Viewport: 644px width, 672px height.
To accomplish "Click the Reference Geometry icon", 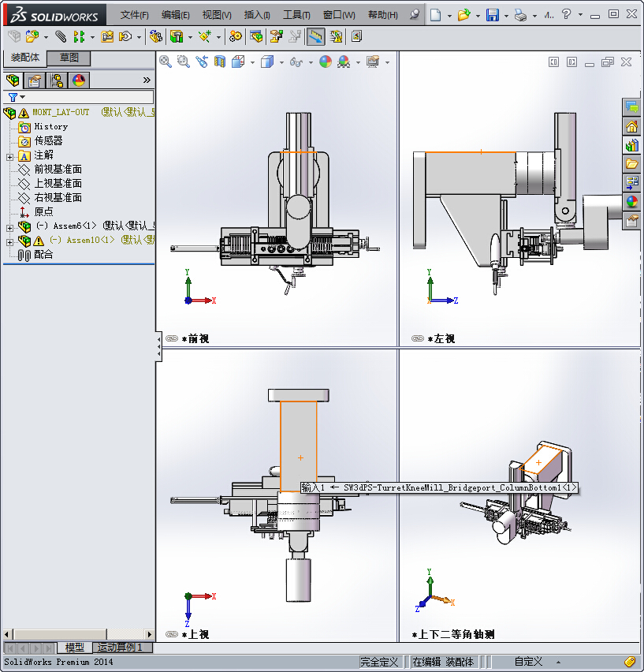I will 205,36.
